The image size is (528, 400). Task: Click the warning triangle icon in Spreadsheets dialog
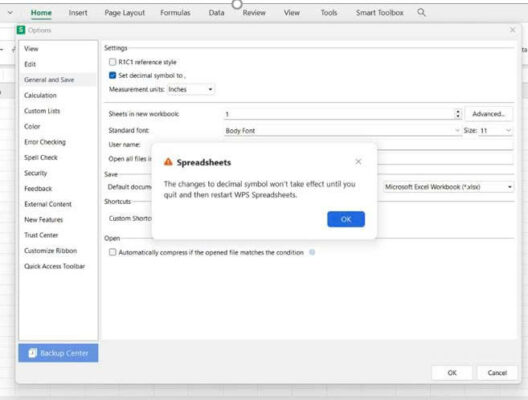(x=168, y=162)
